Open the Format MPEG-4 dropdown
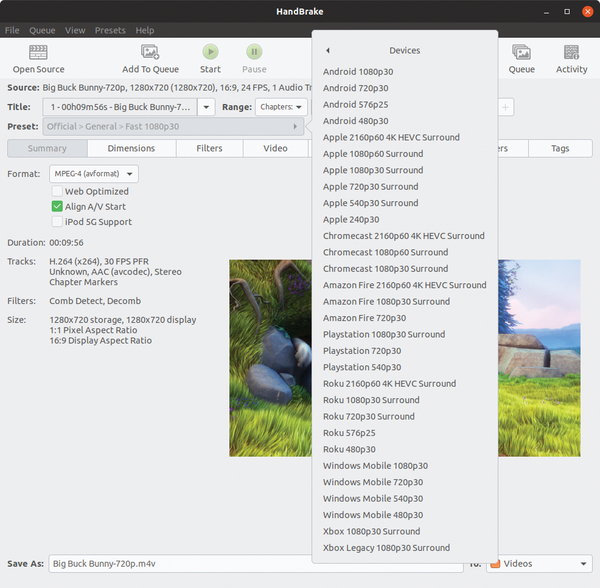Screen dimensions: 600x588 [x=94, y=174]
